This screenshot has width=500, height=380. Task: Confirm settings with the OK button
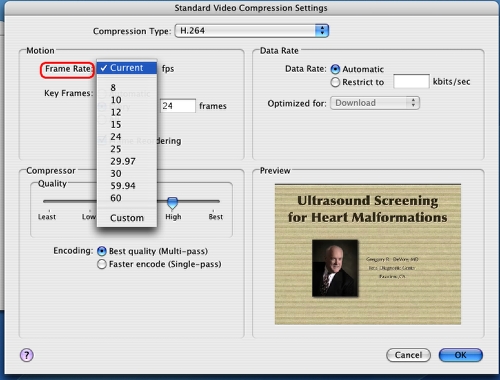tap(461, 355)
